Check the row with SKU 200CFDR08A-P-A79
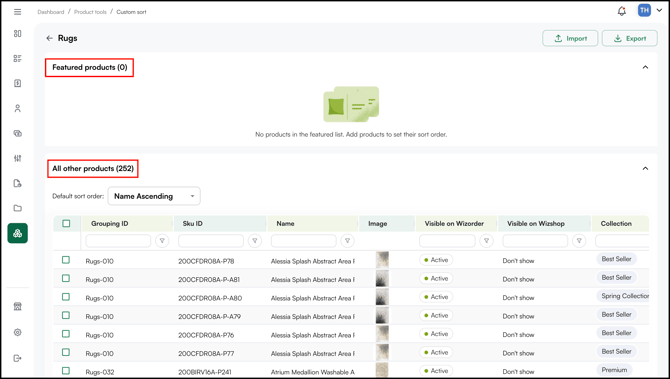The height and width of the screenshot is (379, 670). click(x=66, y=315)
